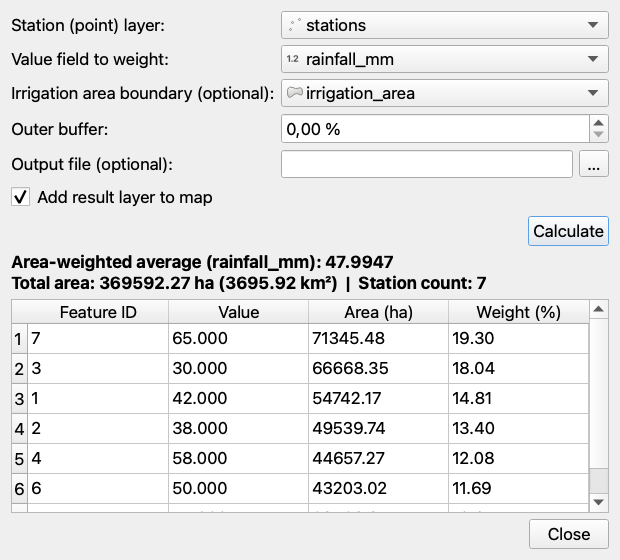
Task: Sort table by Feature ID header
Action: 98,312
